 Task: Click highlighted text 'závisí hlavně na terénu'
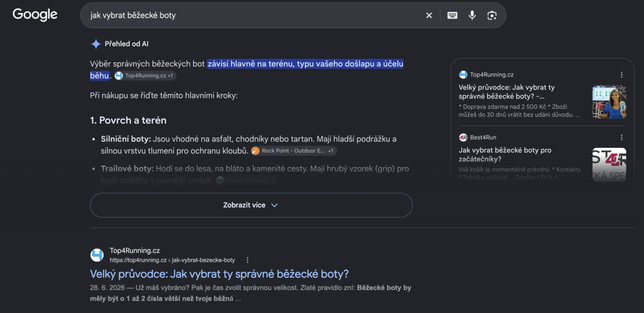click(x=251, y=64)
